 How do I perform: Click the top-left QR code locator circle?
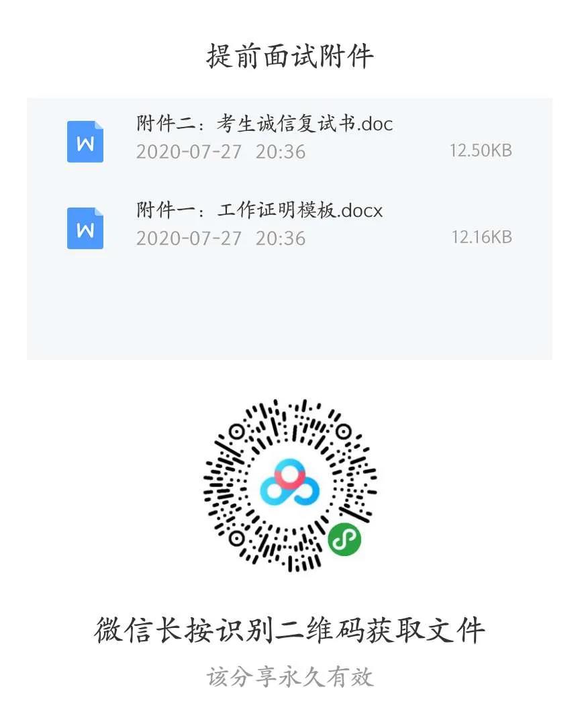[x=237, y=433]
